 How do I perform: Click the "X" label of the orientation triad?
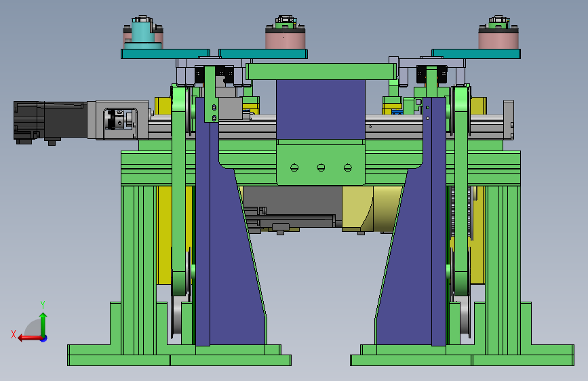[x=14, y=334]
